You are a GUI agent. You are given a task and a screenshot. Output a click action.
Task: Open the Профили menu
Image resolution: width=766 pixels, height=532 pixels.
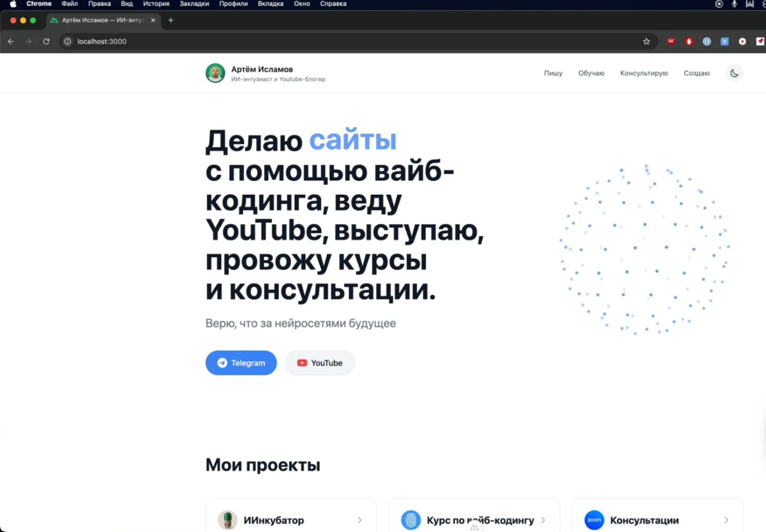click(233, 4)
